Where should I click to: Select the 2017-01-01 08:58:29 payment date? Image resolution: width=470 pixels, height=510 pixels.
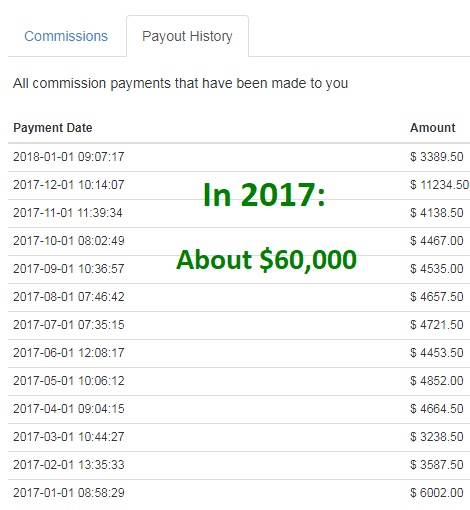tap(69, 493)
